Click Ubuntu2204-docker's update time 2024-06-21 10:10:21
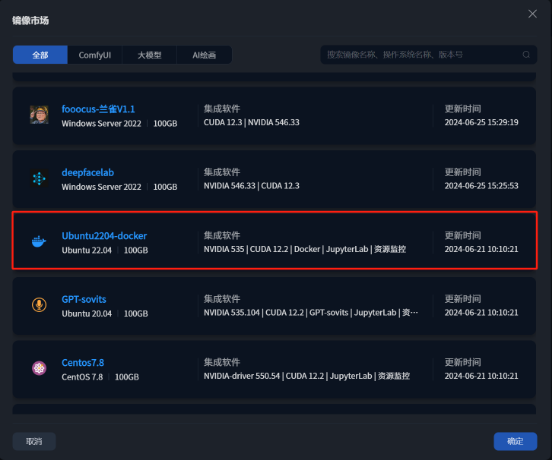This screenshot has height=460, width=552. click(x=481, y=249)
